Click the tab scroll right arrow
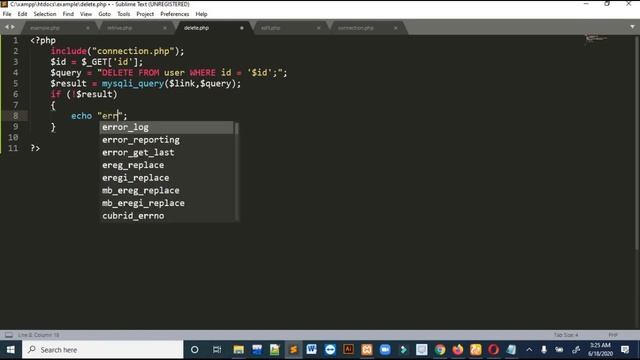The width and height of the screenshot is (640, 360). click(13, 27)
